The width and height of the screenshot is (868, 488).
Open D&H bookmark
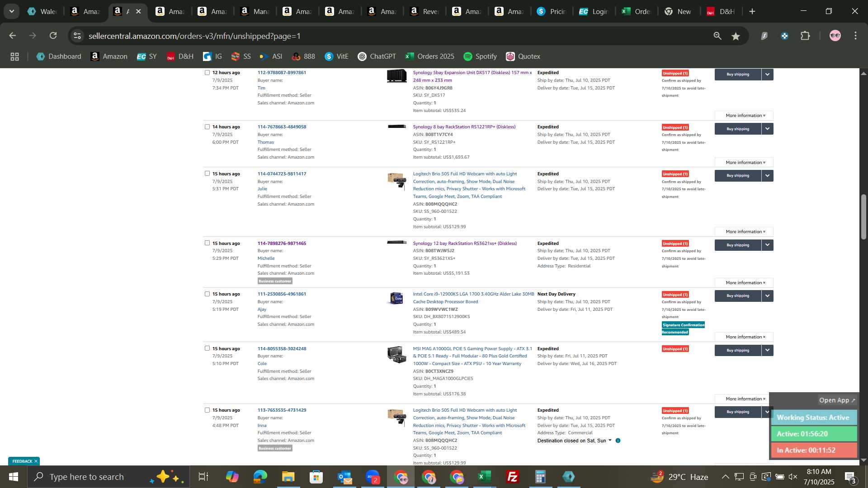180,56
